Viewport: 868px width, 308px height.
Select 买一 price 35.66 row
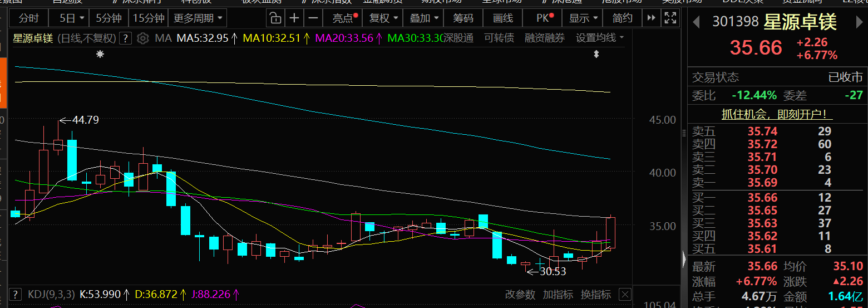(x=777, y=197)
